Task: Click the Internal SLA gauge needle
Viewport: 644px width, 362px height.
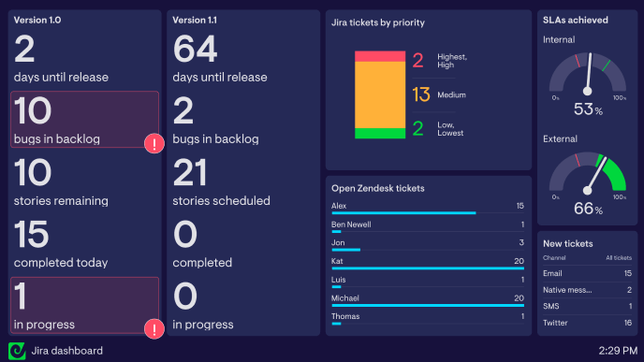Action: [x=589, y=73]
